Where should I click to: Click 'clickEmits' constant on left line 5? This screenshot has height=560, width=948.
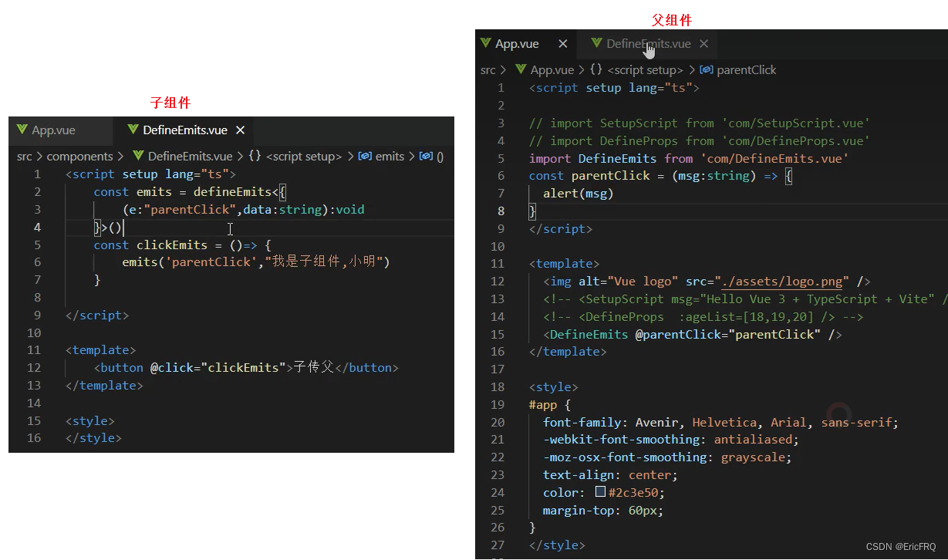pos(172,245)
